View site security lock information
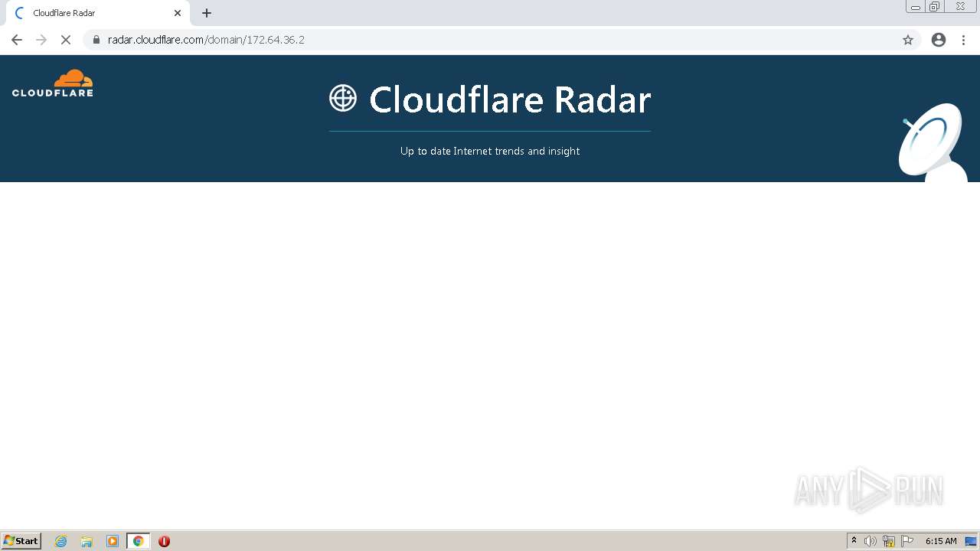 (96, 40)
